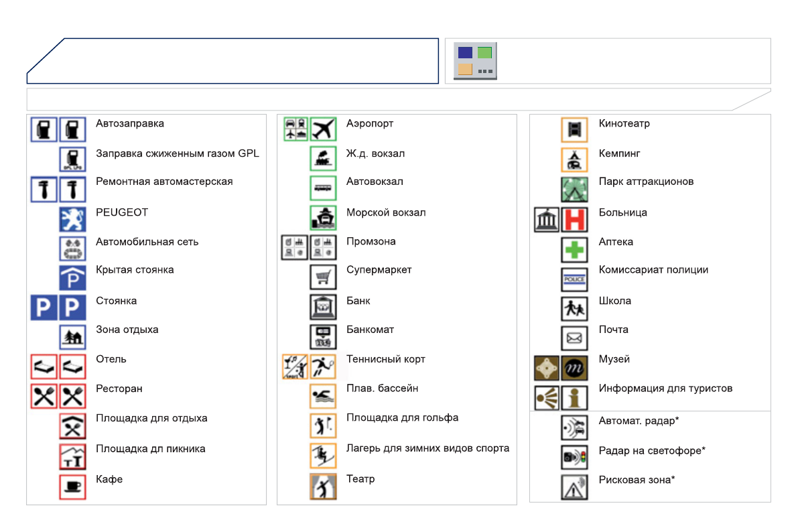This screenshot has height=532, width=798.
Task: Click the empty title box at top left
Action: (232, 61)
